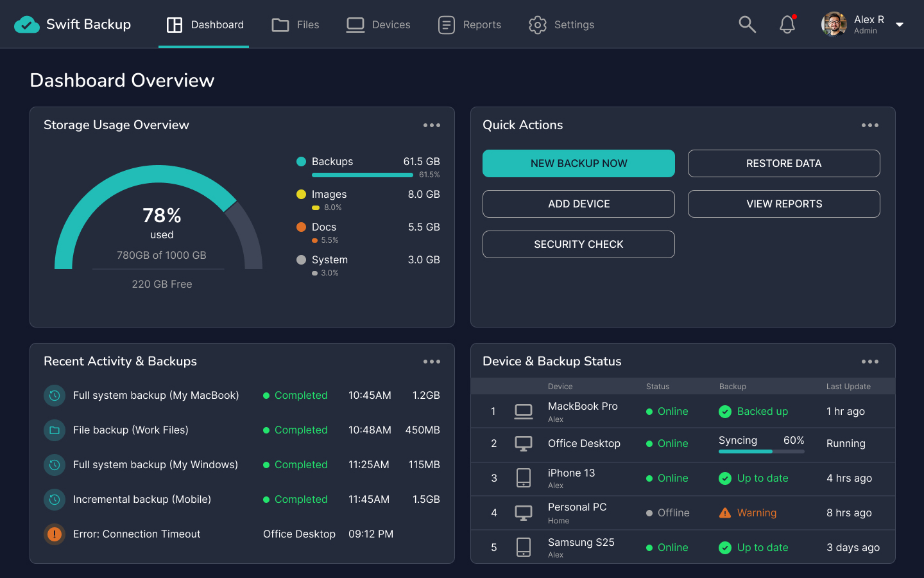Click the Reports document icon in navigation
The height and width of the screenshot is (578, 924).
click(447, 25)
